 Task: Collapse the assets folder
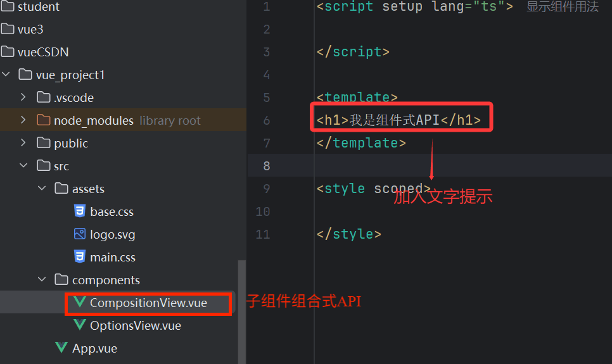click(42, 188)
